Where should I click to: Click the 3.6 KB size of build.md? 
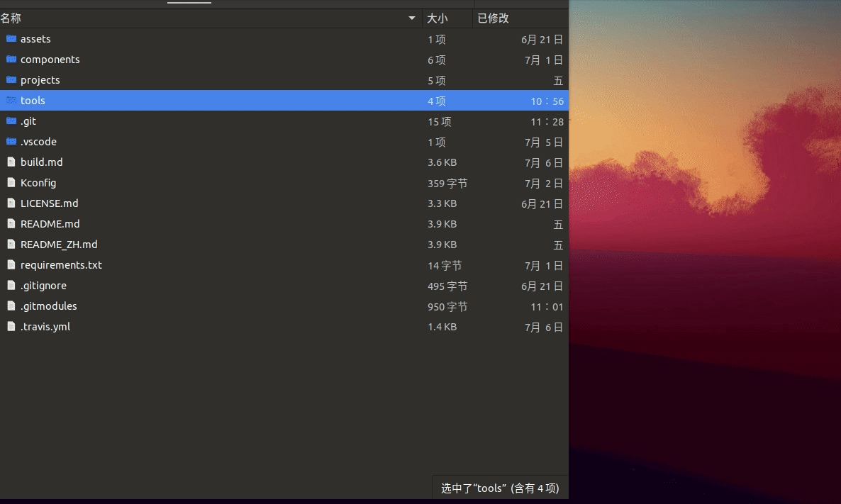coord(442,162)
